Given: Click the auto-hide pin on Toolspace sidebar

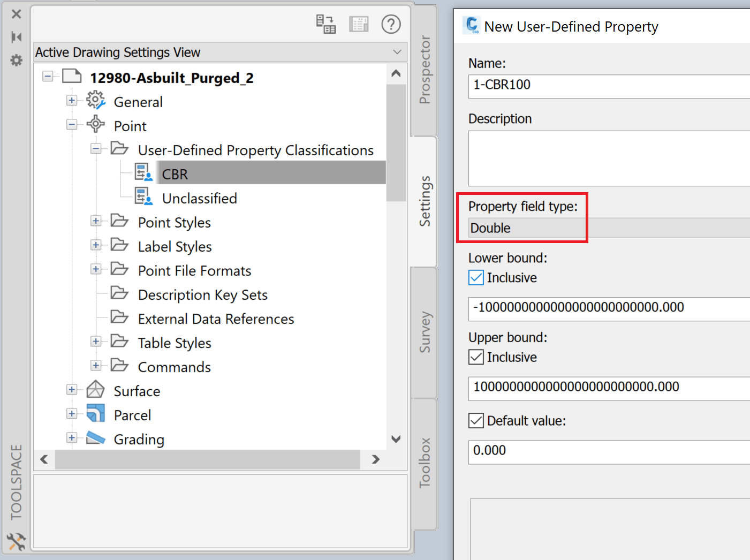Looking at the screenshot, I should click(x=16, y=36).
